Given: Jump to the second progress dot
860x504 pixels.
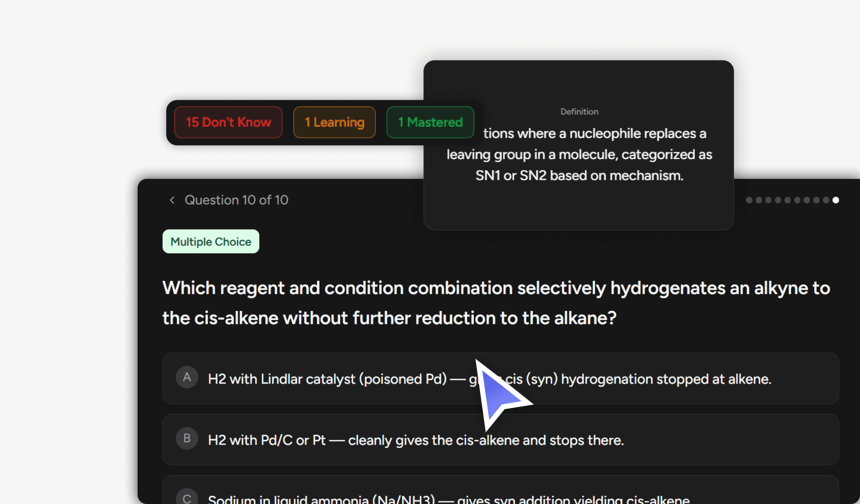Looking at the screenshot, I should [x=759, y=200].
